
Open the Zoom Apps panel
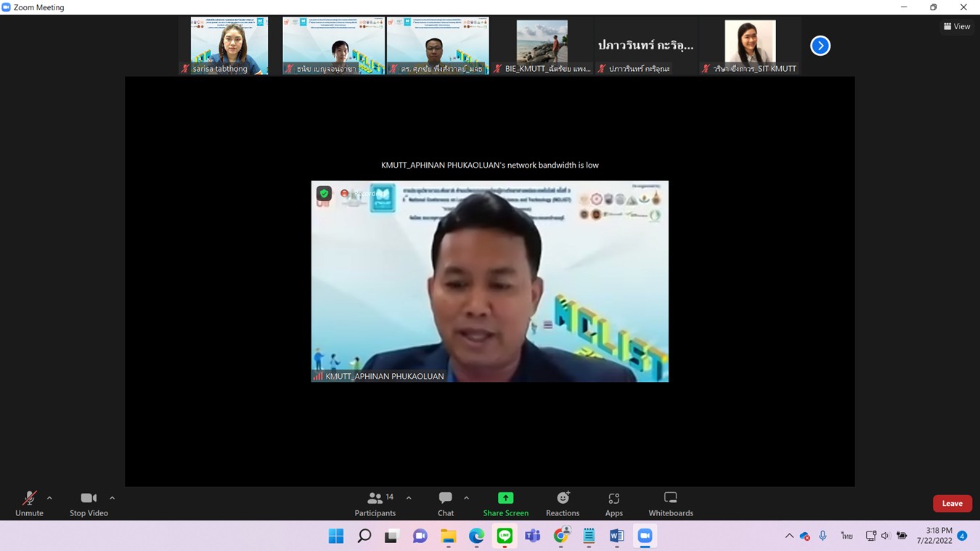613,503
